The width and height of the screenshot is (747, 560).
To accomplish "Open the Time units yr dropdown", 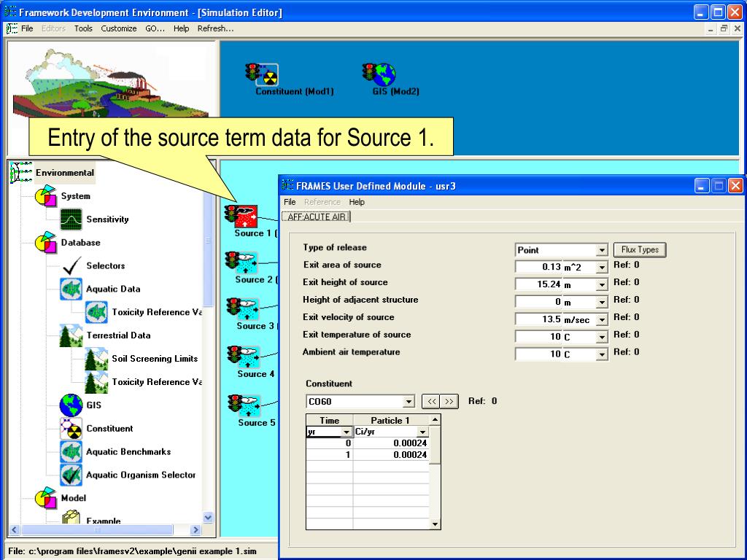I will click(347, 432).
